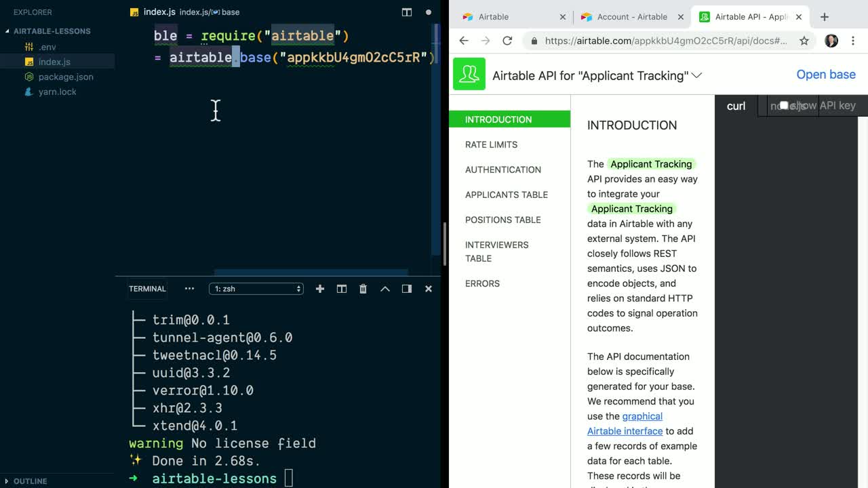The image size is (868, 488).
Task: Close the Account - Airtable tab
Action: (x=681, y=17)
